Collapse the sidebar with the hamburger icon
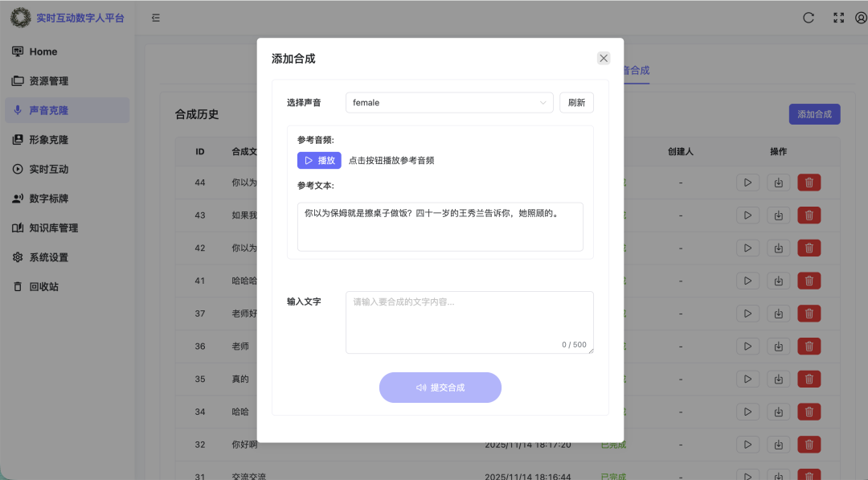 [156, 17]
